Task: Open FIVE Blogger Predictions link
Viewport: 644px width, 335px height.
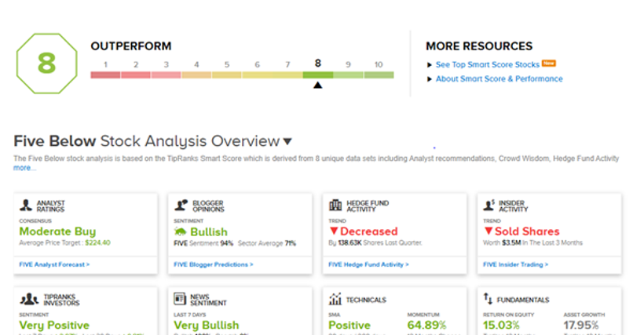Action: click(214, 264)
